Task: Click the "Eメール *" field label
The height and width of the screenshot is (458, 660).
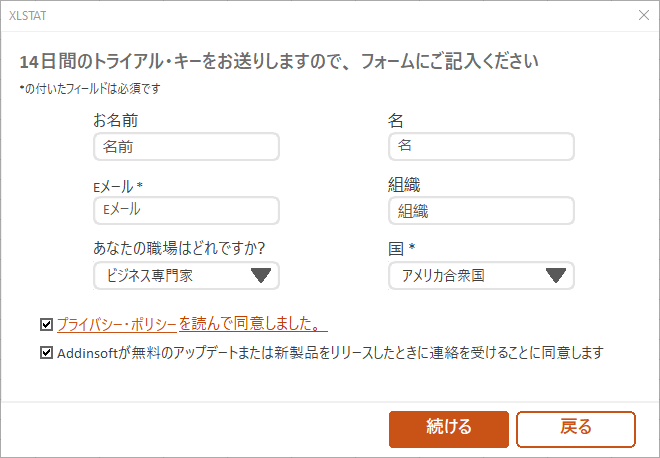Action: [x=118, y=186]
